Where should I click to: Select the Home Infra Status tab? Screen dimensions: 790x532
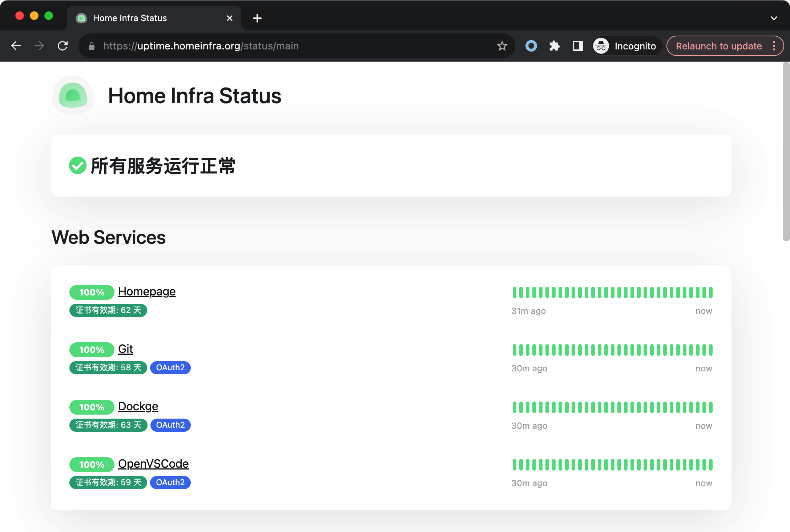145,18
